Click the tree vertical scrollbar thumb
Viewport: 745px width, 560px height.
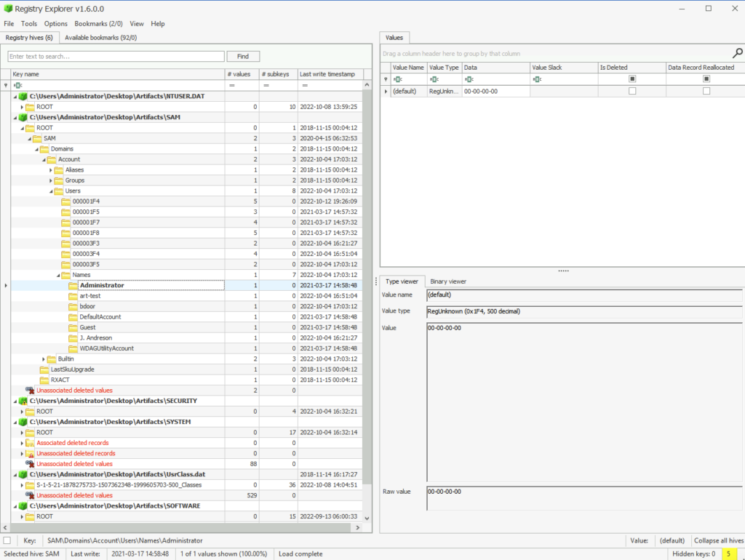pyautogui.click(x=367, y=287)
